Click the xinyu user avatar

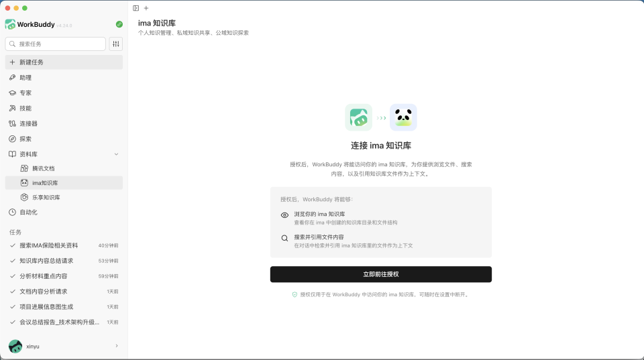click(15, 346)
